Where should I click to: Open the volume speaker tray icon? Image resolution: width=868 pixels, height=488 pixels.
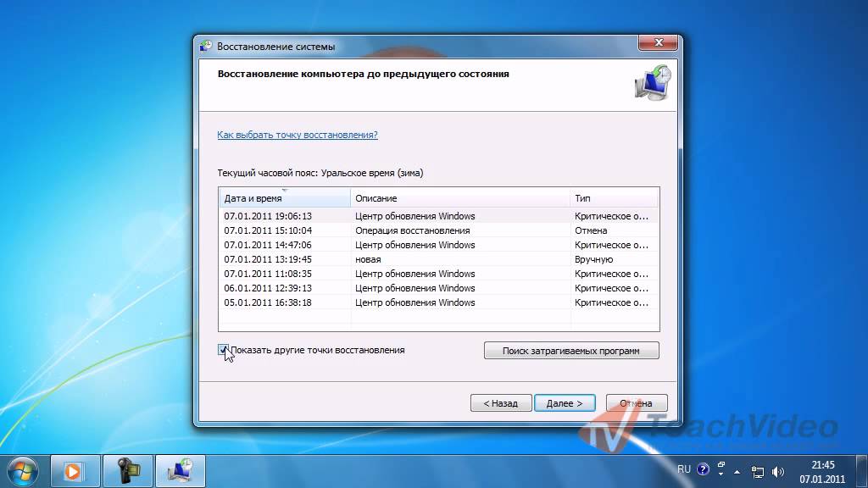[778, 472]
